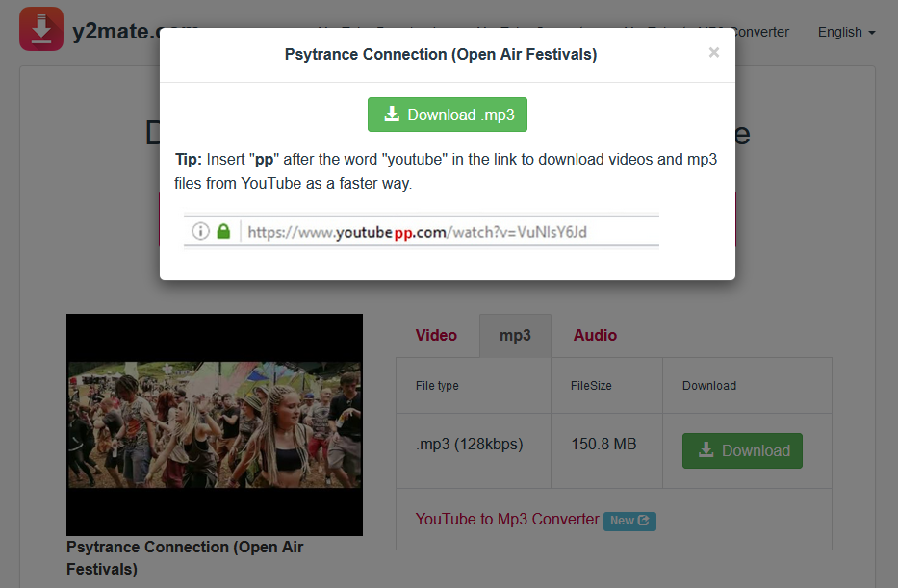
Task: Click the y2mate red download logo
Action: [x=41, y=30]
